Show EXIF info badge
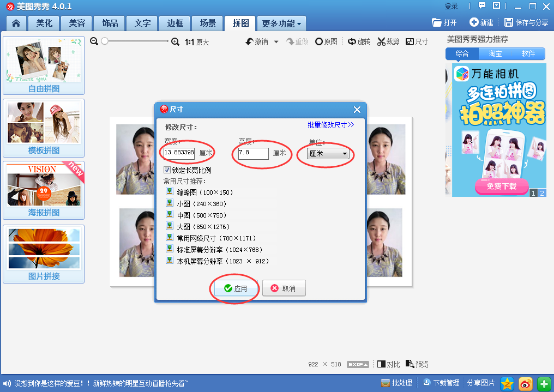The height and width of the screenshot is (392, 554). click(358, 364)
